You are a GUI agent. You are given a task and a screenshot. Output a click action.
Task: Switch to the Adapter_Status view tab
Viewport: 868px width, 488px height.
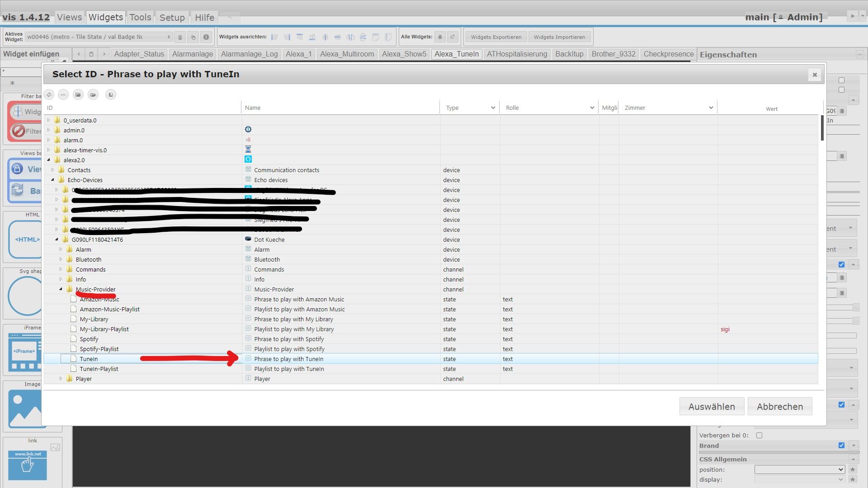(139, 54)
